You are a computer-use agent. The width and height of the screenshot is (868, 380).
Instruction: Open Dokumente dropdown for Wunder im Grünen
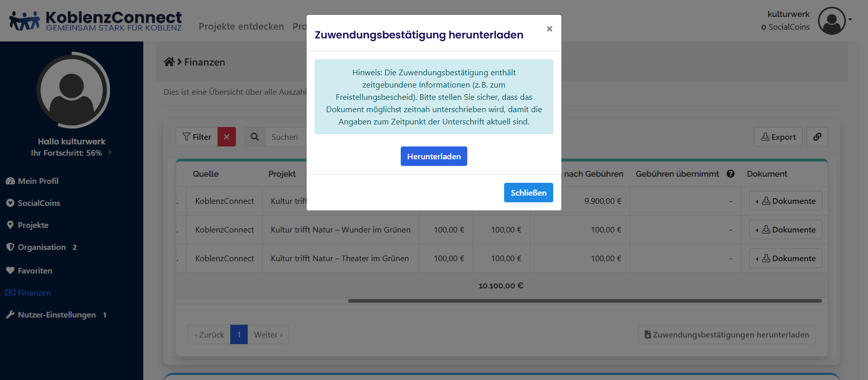click(x=786, y=229)
